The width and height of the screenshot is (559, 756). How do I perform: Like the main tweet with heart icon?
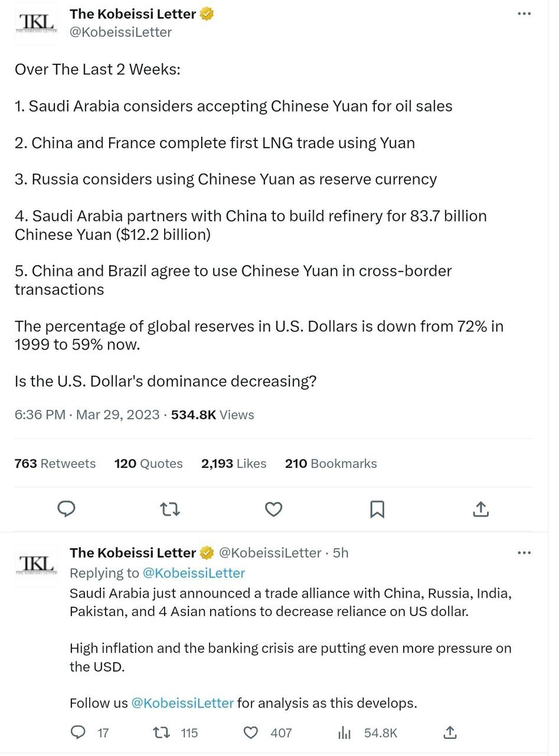[273, 509]
